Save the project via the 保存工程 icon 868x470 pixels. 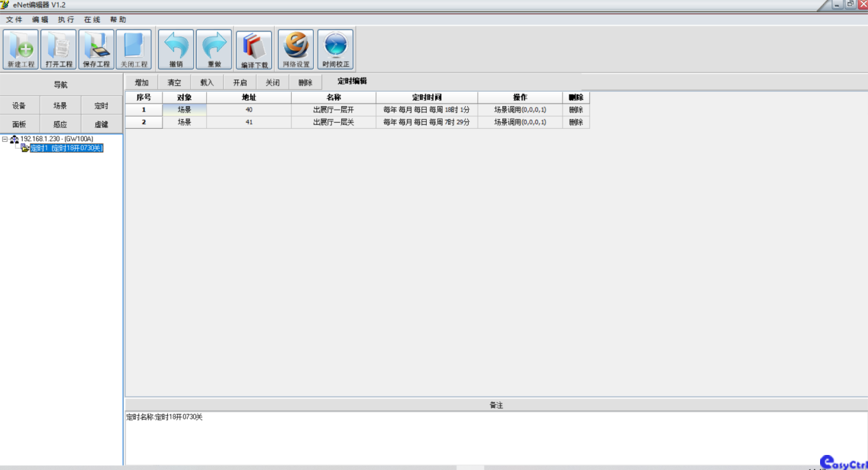pyautogui.click(x=97, y=49)
